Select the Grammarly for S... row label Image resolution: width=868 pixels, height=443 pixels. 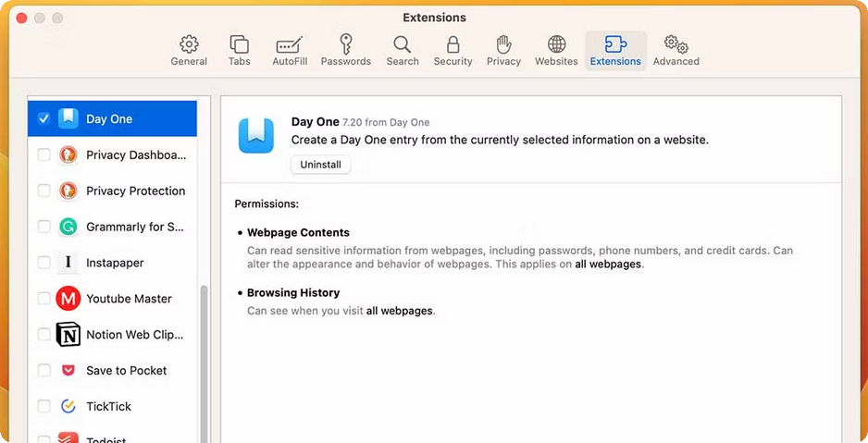click(x=134, y=227)
